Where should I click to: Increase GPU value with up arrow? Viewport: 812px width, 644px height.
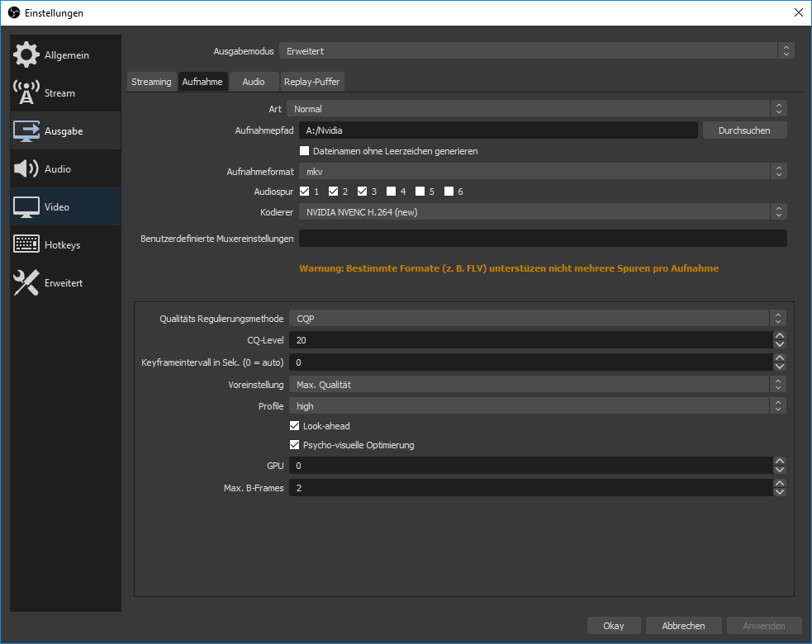780,462
